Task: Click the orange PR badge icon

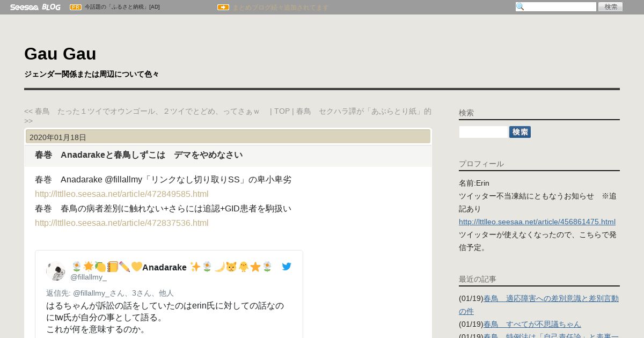Action: (x=76, y=7)
